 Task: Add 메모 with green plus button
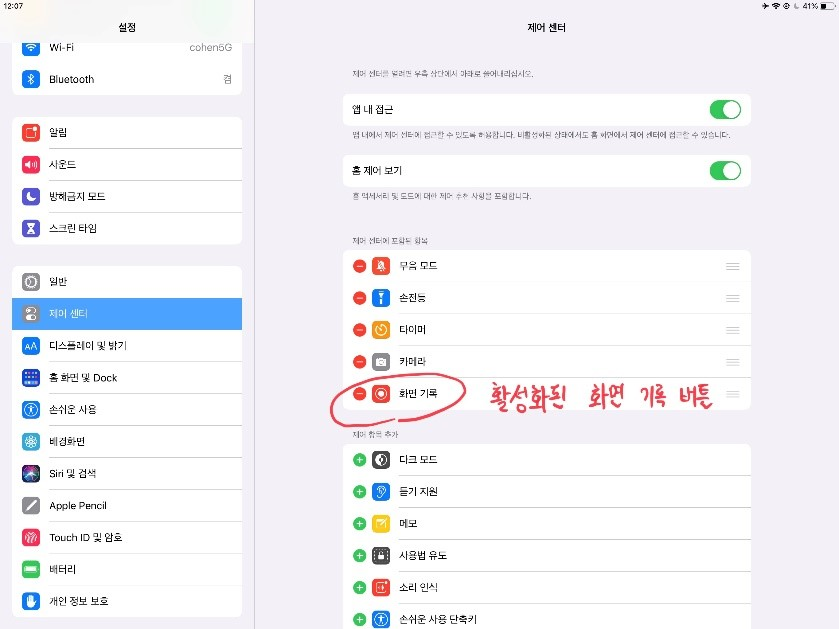coord(360,524)
